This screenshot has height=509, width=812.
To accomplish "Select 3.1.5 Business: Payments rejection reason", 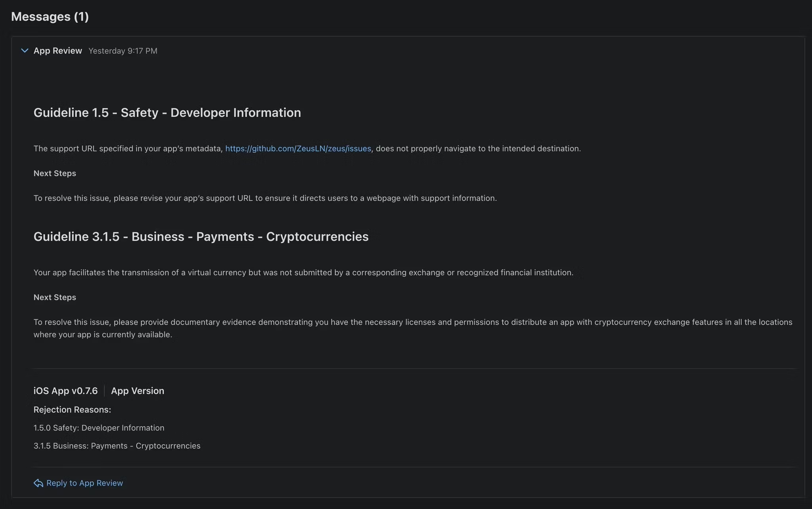I will click(x=117, y=446).
